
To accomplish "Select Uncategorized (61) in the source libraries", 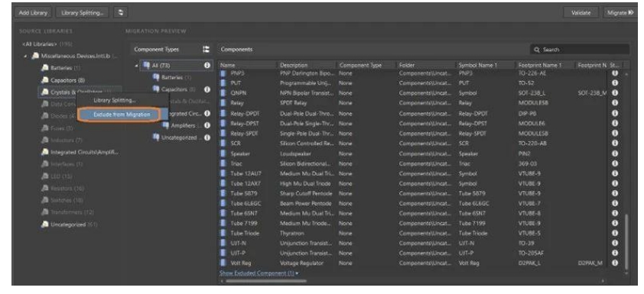I will click(70, 225).
